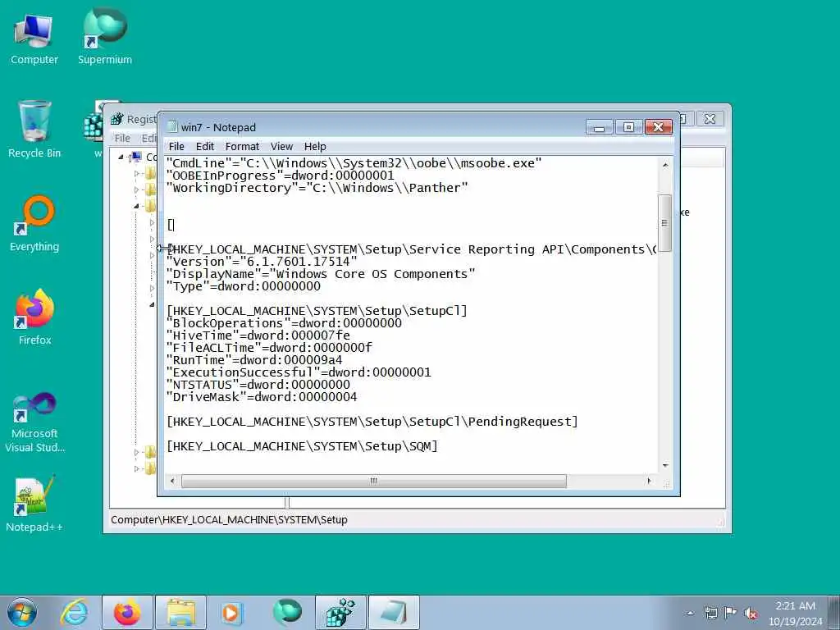The width and height of the screenshot is (840, 630).
Task: Select the Firefox desktop shortcut
Action: pyautogui.click(x=34, y=317)
